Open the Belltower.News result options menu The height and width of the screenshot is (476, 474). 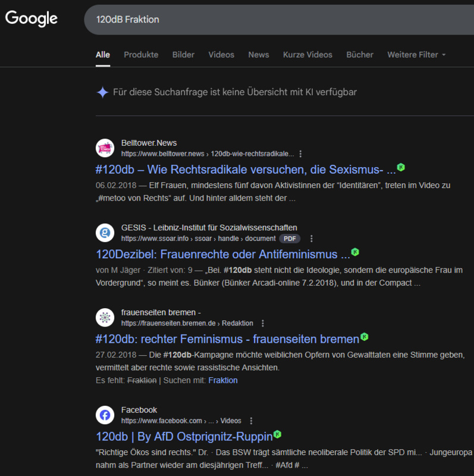coord(300,154)
